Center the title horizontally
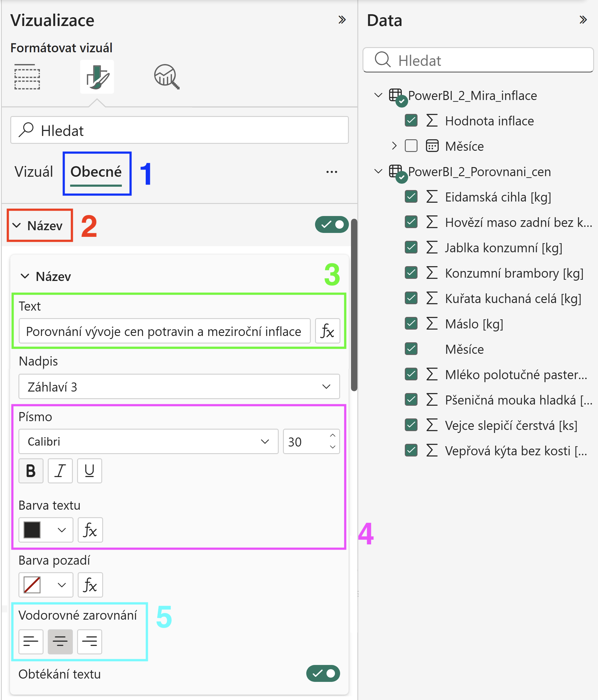This screenshot has width=598, height=700. (60, 642)
